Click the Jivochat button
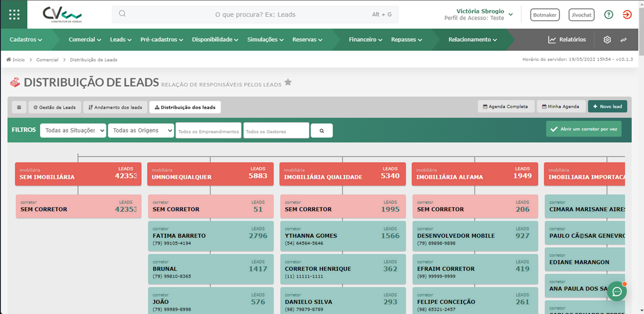The height and width of the screenshot is (314, 644). (581, 15)
